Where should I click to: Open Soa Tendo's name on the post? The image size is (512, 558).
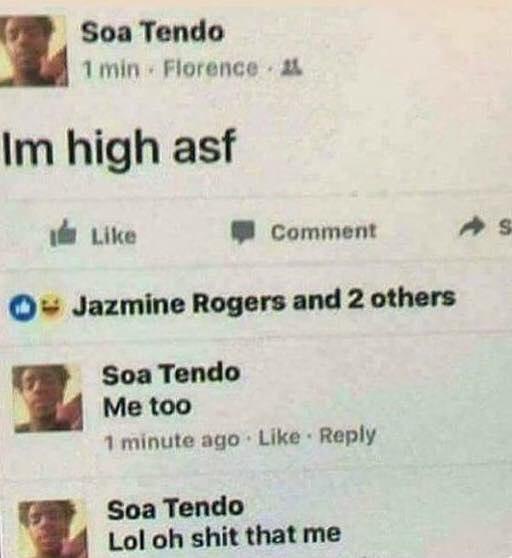(152, 33)
